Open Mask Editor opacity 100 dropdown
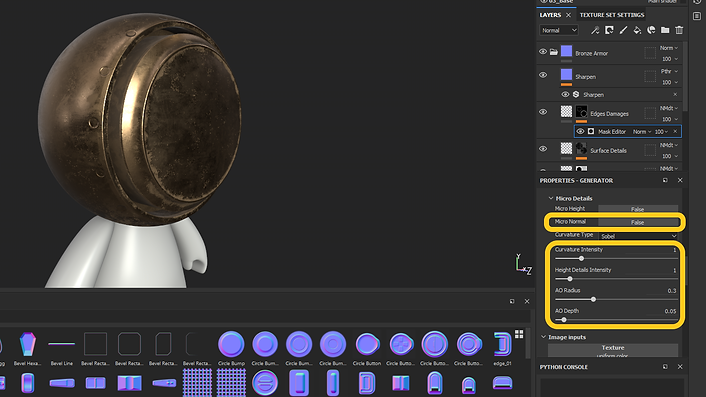This screenshot has width=706, height=397. [661, 131]
